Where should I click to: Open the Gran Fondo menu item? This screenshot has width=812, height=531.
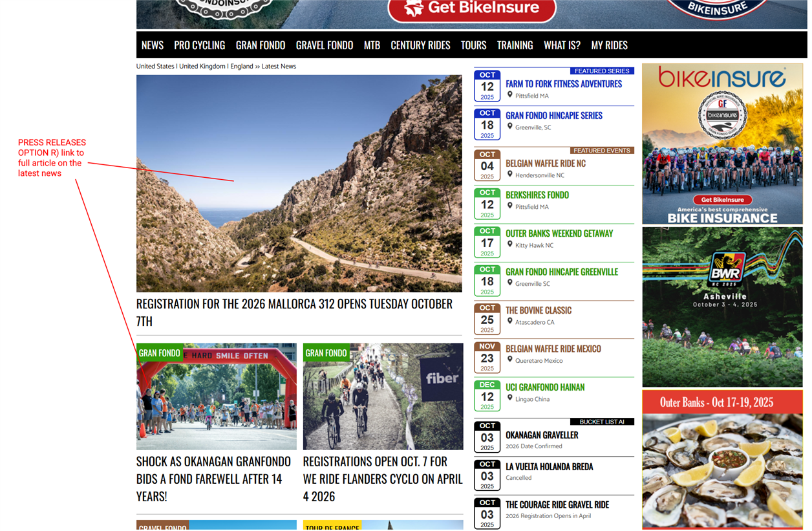click(x=261, y=45)
